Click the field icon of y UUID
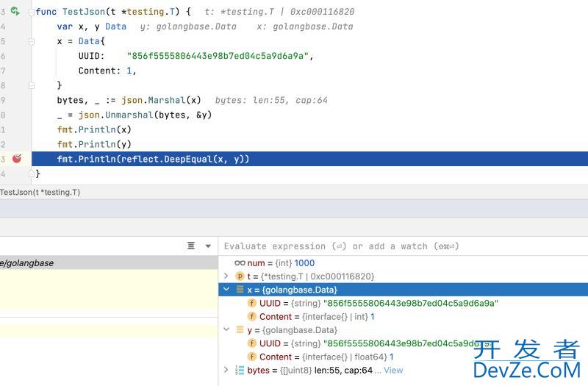This screenshot has width=588, height=386. tap(252, 343)
